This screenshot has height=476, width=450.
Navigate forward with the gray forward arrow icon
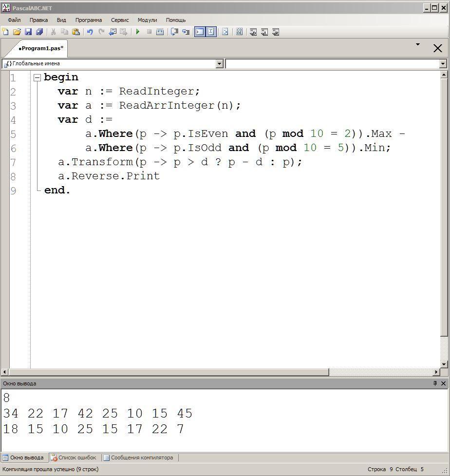click(124, 32)
